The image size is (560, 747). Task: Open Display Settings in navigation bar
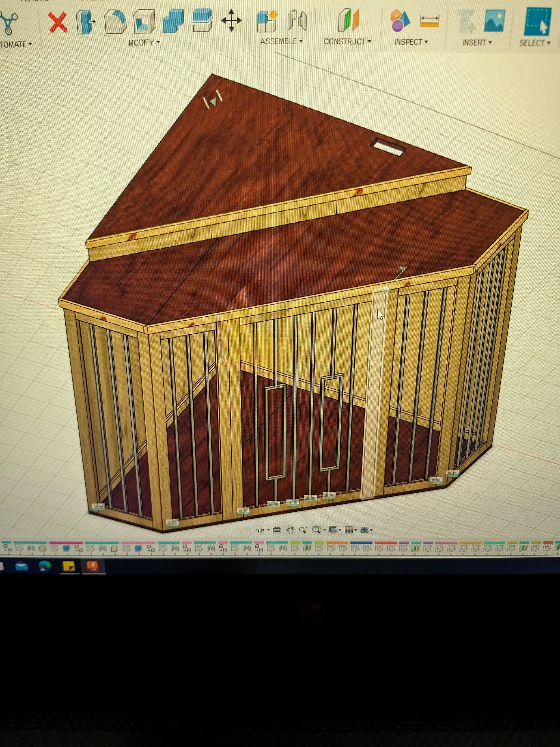(x=333, y=530)
